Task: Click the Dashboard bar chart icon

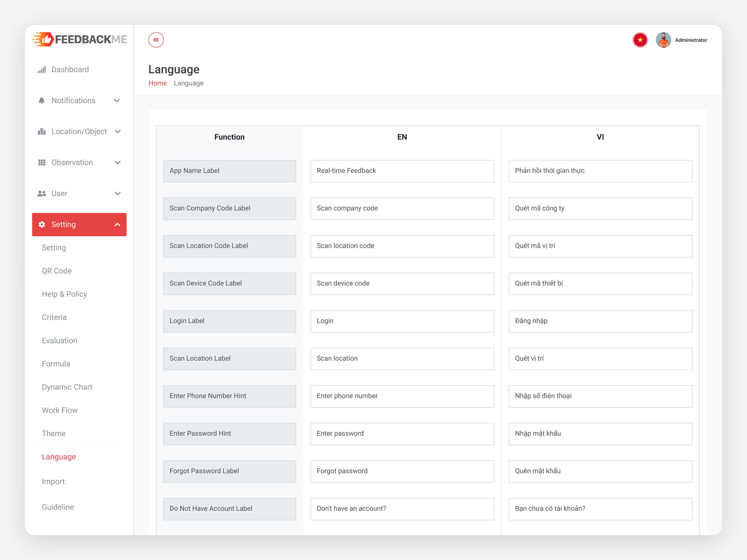Action: [42, 69]
